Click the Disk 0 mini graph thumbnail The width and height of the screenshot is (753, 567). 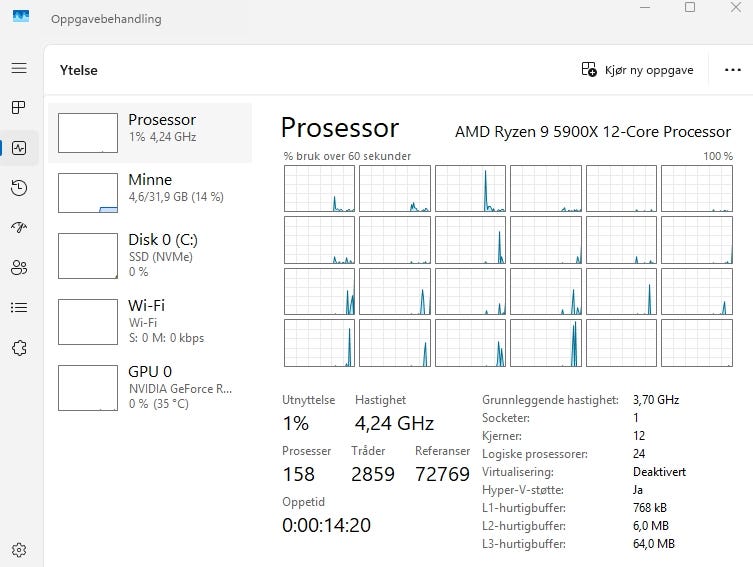pyautogui.click(x=88, y=256)
